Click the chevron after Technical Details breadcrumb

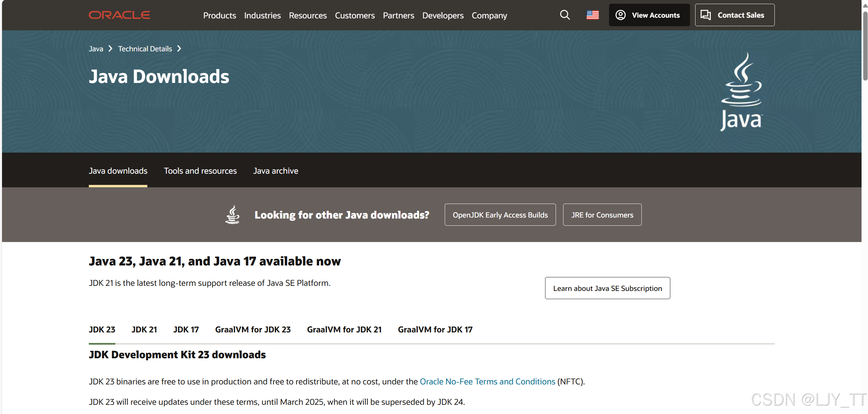[179, 49]
